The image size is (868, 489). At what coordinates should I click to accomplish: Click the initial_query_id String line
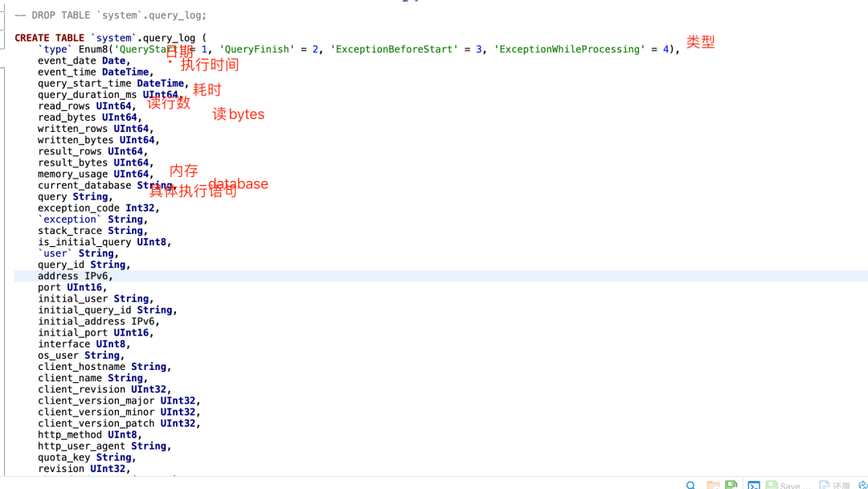click(x=108, y=310)
